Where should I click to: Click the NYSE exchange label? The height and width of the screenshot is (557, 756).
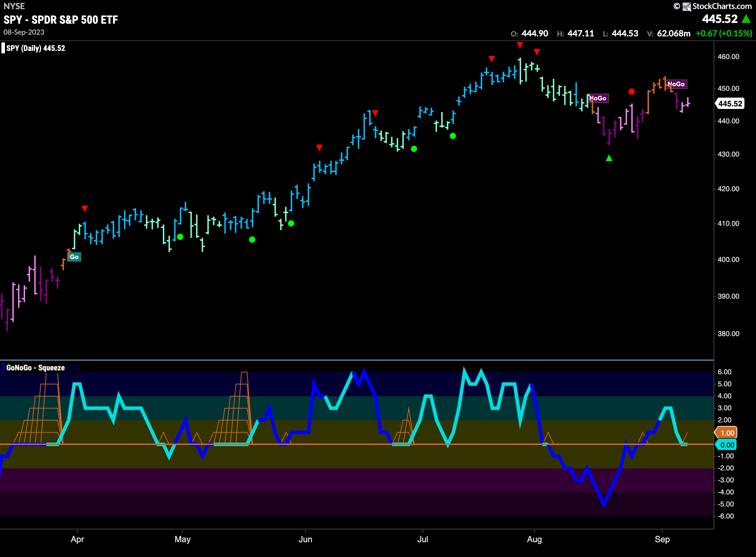(14, 6)
